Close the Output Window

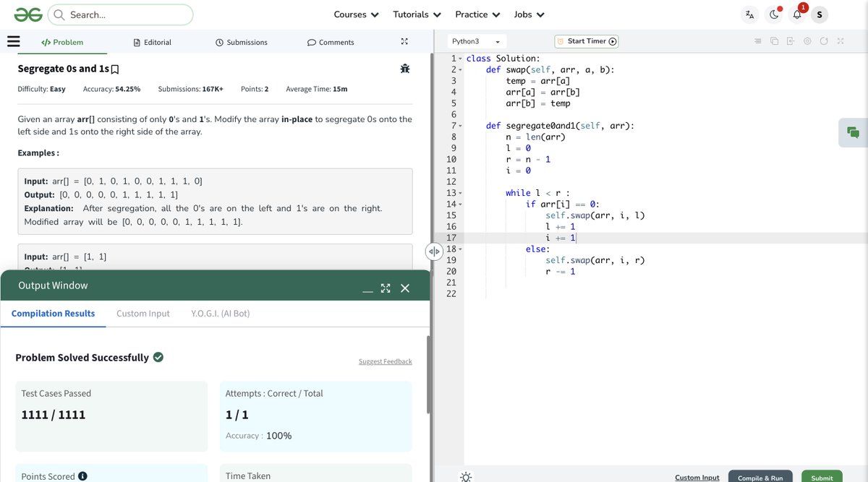point(405,288)
